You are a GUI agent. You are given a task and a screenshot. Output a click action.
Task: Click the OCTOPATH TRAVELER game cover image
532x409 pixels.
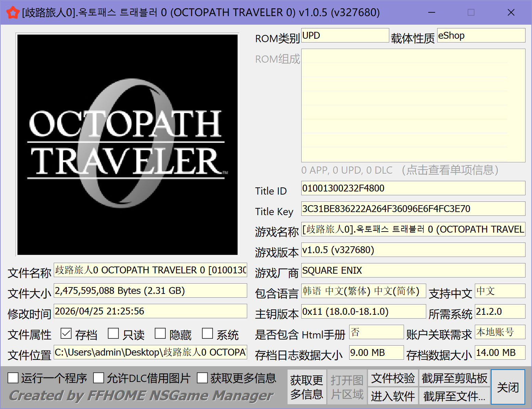pyautogui.click(x=127, y=145)
